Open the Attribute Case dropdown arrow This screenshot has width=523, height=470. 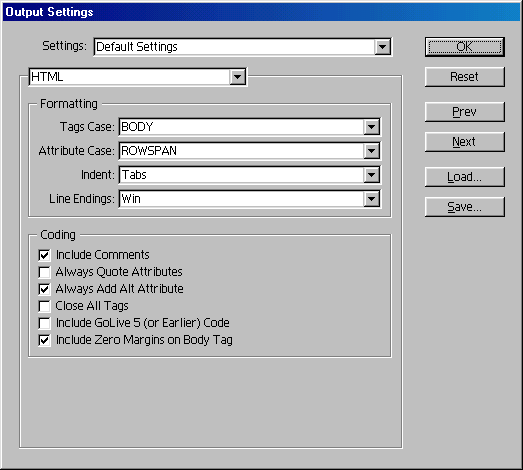coord(371,151)
